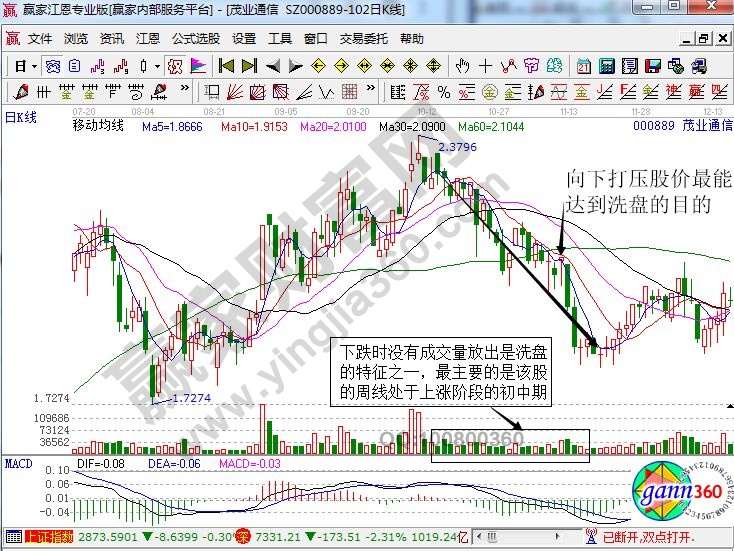Screen dimensions: 734x551
Task: Click the F ruler tool icon
Action: 112,92
